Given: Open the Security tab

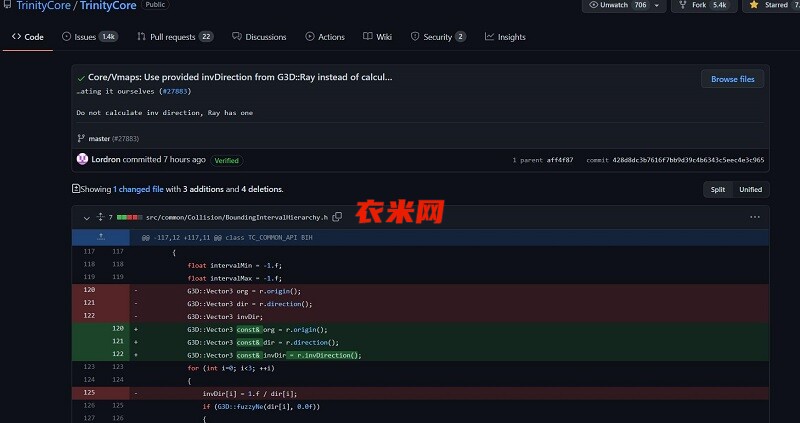Looking at the screenshot, I should pyautogui.click(x=438, y=37).
